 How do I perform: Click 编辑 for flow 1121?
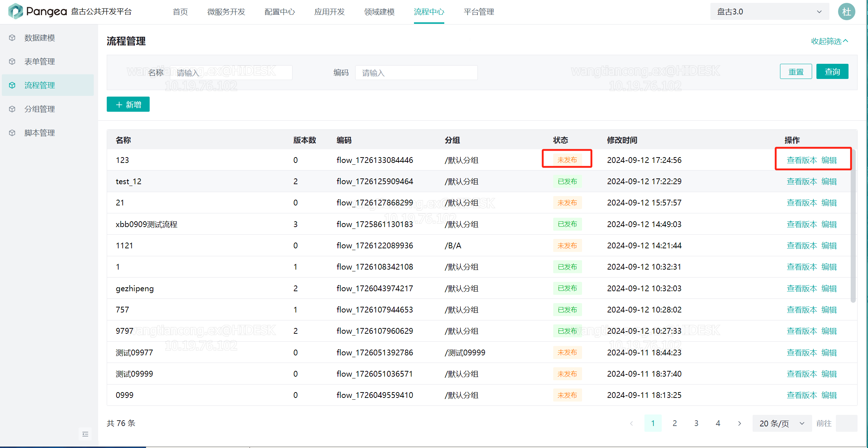pyautogui.click(x=829, y=245)
